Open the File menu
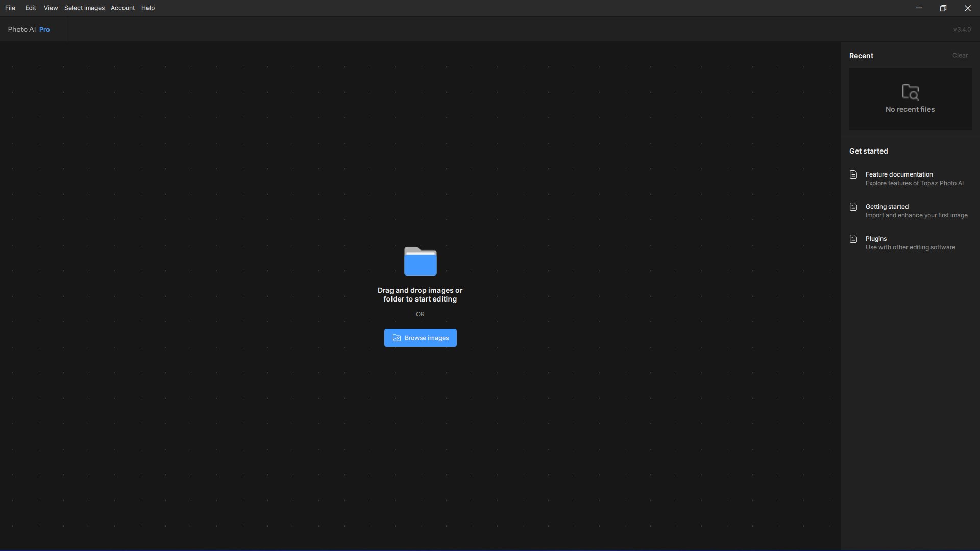The height and width of the screenshot is (551, 980). (x=10, y=8)
